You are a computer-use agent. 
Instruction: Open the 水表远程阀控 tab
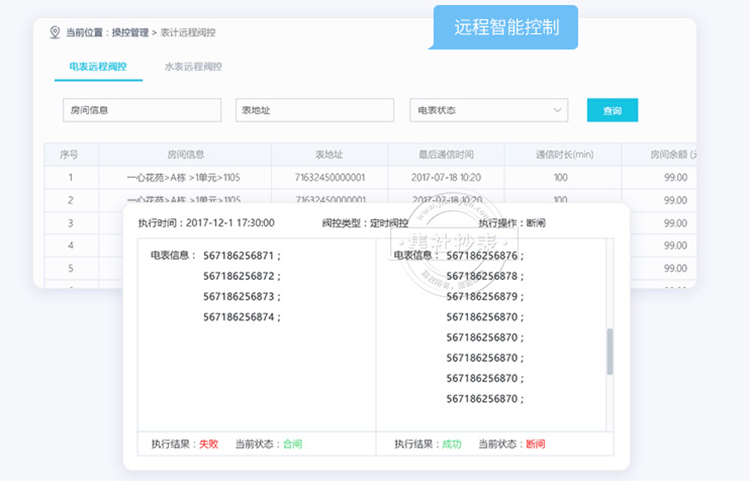[x=193, y=67]
